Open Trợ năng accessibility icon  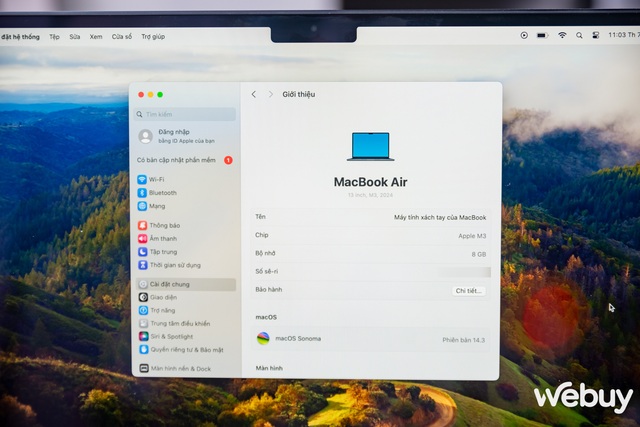[143, 310]
